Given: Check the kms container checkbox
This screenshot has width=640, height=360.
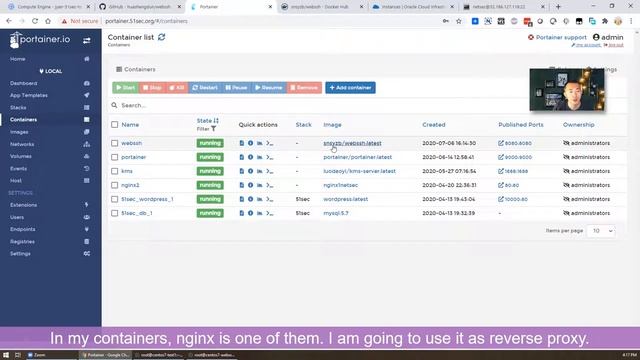Looking at the screenshot, I should [x=115, y=171].
